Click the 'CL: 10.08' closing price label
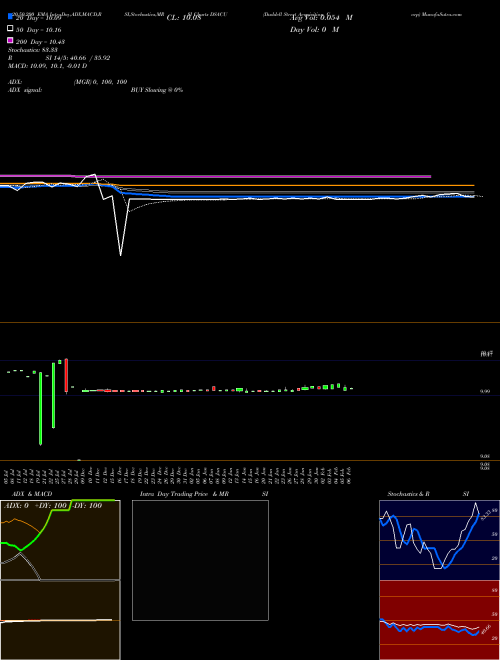 pos(184,18)
